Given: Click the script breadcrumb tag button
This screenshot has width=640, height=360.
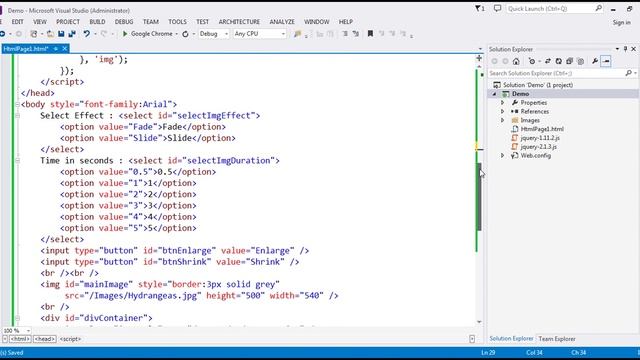Looking at the screenshot, I should 70,339.
